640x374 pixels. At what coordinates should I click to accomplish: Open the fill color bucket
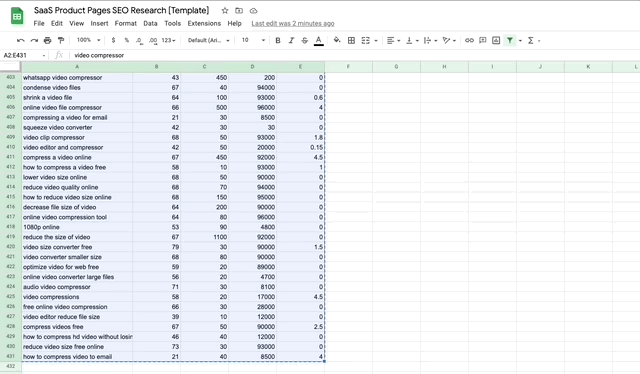337,40
